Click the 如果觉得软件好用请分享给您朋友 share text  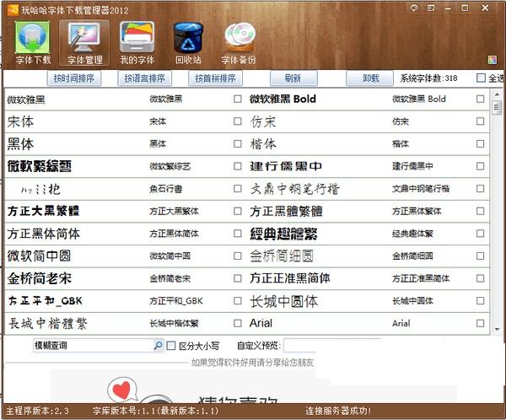(252, 363)
